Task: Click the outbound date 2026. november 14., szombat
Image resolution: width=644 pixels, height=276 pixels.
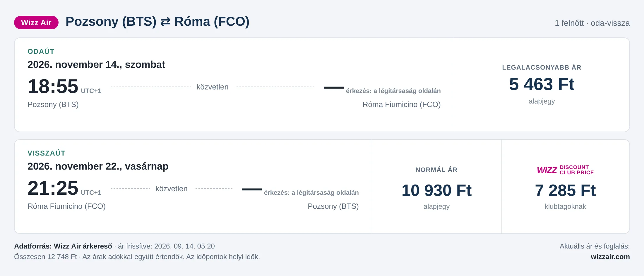Action: coord(96,65)
